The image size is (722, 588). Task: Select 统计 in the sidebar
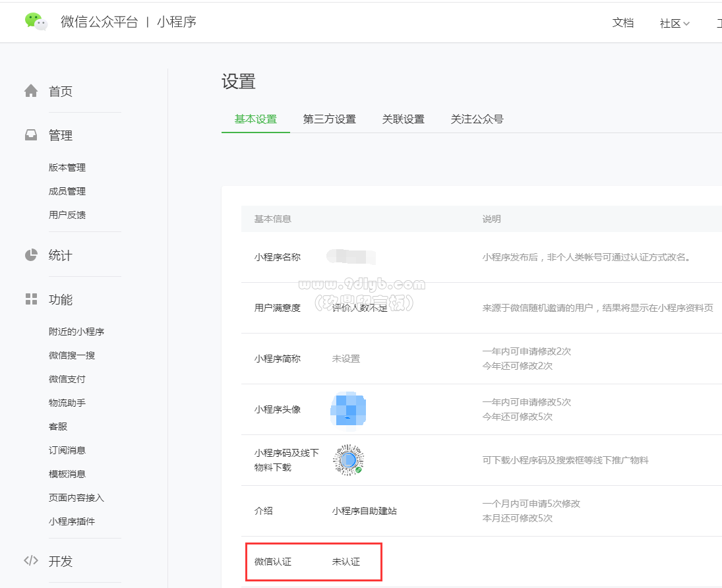pos(61,256)
